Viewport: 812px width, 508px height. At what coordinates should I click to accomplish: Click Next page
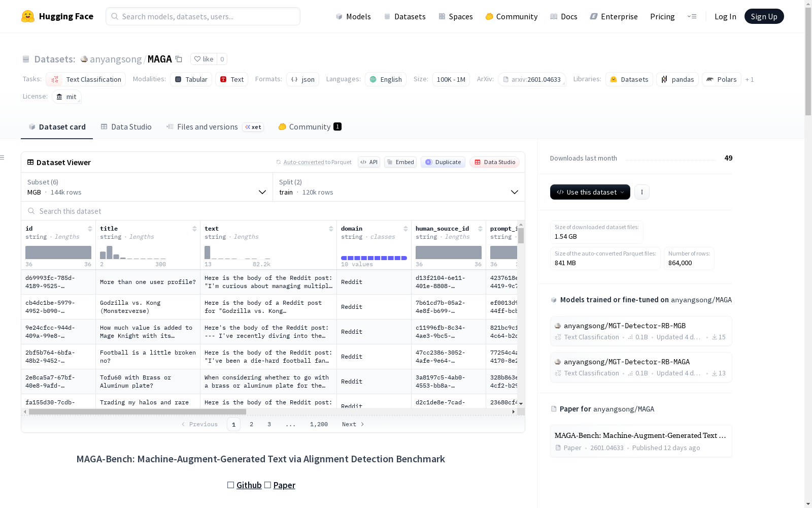coord(353,424)
